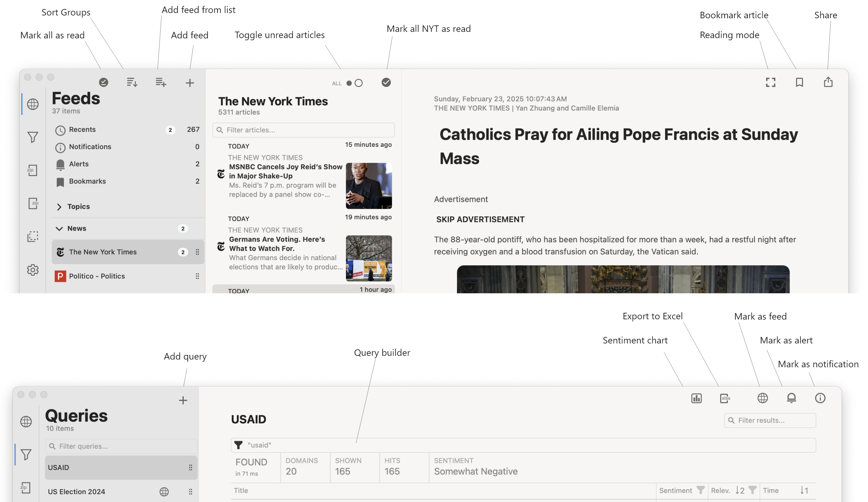Click SKIP ADVERTISEMENT in the article
This screenshot has width=868, height=502.
(x=480, y=219)
